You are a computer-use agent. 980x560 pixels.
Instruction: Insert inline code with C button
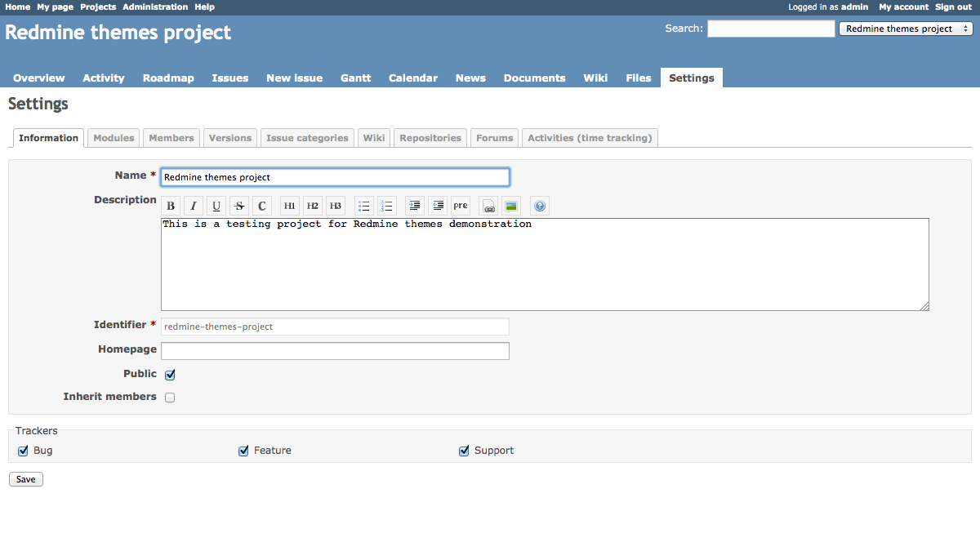pyautogui.click(x=262, y=206)
